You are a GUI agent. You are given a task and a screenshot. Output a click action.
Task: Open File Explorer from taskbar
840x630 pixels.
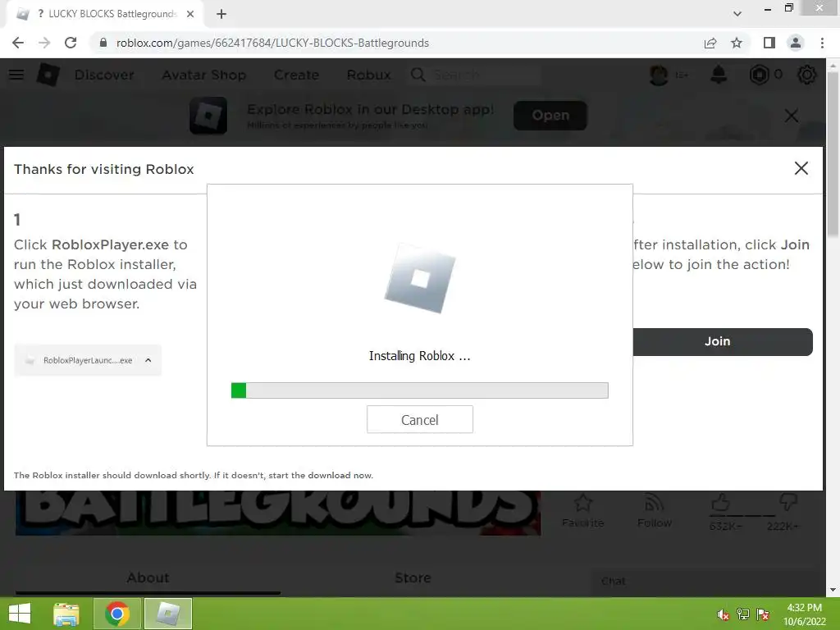click(66, 614)
